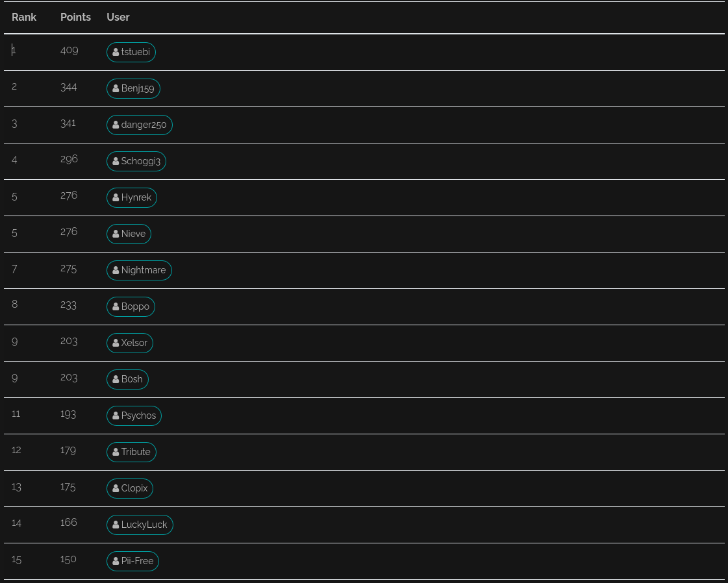
Task: Click the user icon next to Benj159
Action: 116,88
